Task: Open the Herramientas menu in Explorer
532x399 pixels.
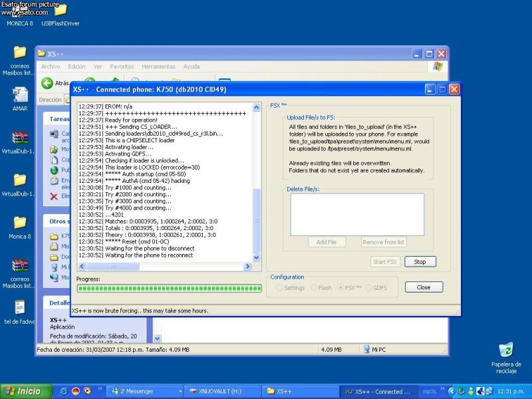Action: (x=158, y=66)
